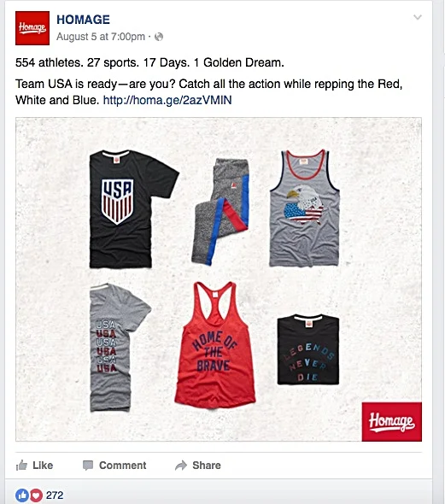
Task: Click the Like button label
Action: (x=43, y=466)
